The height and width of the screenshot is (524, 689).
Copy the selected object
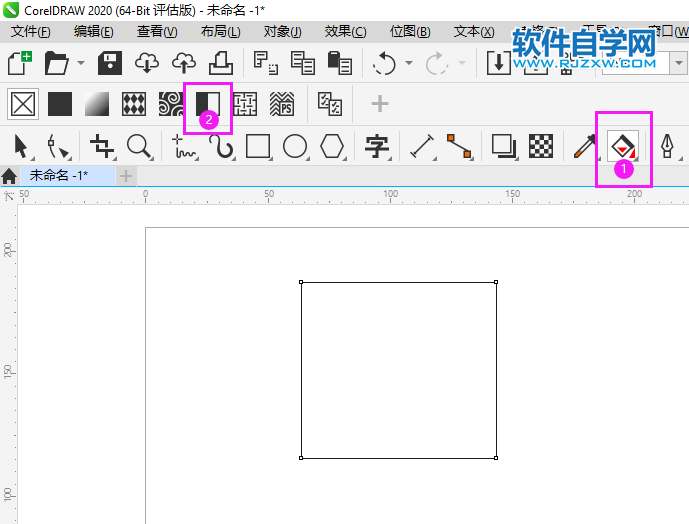[x=302, y=63]
